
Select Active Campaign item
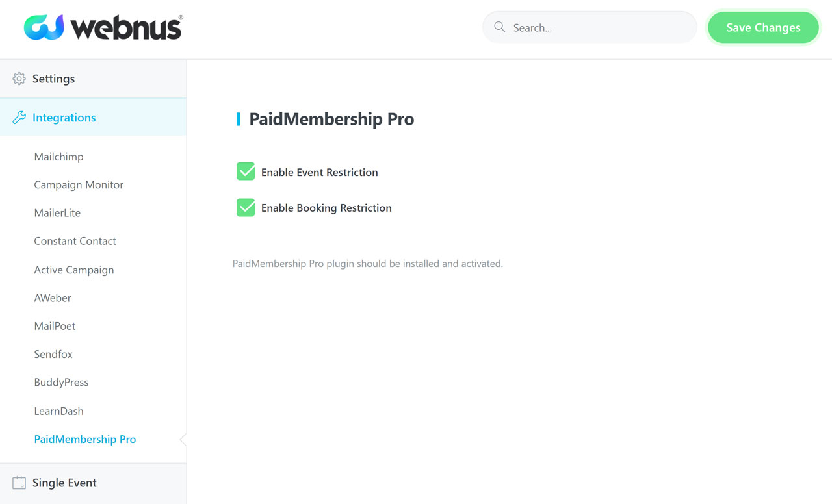[73, 270]
